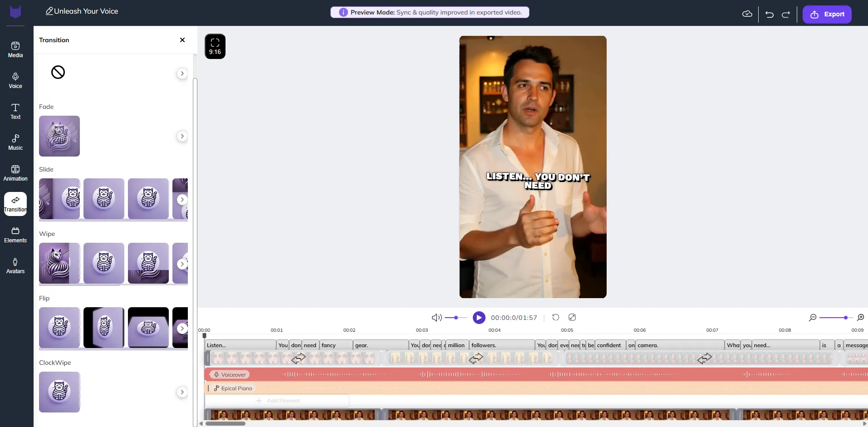Adjust the timeline zoom slider
Screen dimensions: 868x427
836,318
